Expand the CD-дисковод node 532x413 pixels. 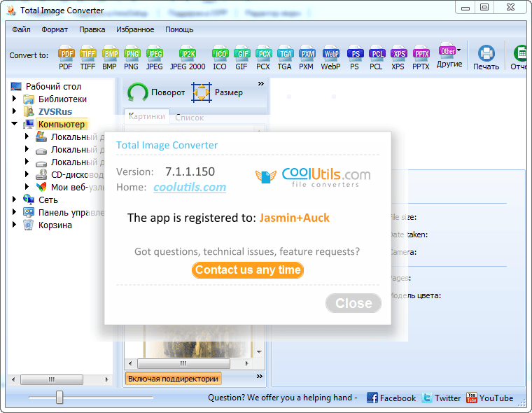[x=27, y=174]
